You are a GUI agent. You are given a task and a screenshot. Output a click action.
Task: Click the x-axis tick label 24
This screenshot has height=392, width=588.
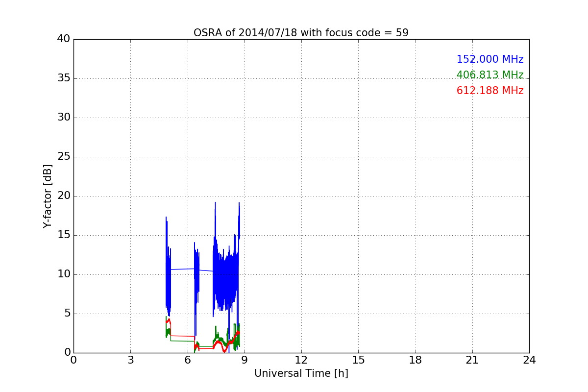[x=529, y=360]
